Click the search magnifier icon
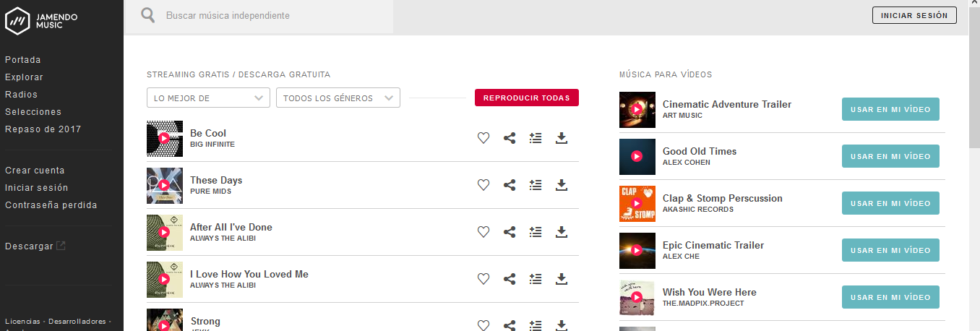 [x=148, y=15]
